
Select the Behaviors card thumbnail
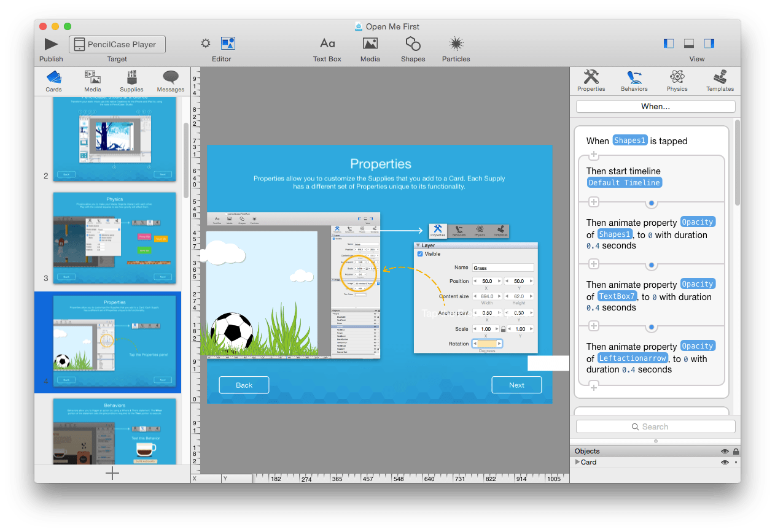click(114, 431)
